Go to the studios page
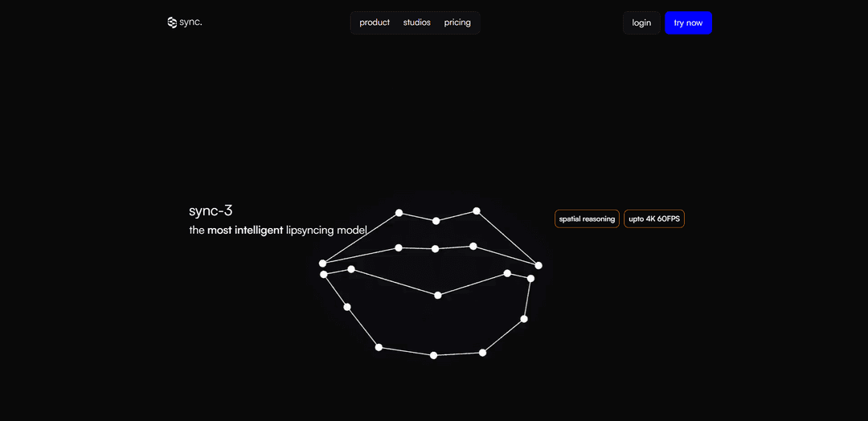 click(416, 22)
